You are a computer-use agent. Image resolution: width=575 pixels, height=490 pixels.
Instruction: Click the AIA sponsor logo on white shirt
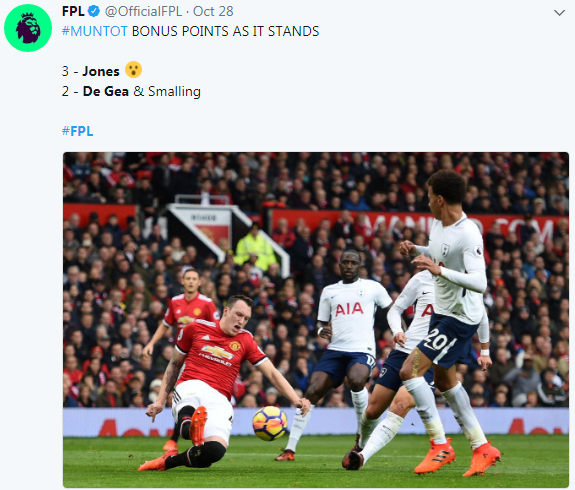click(349, 309)
